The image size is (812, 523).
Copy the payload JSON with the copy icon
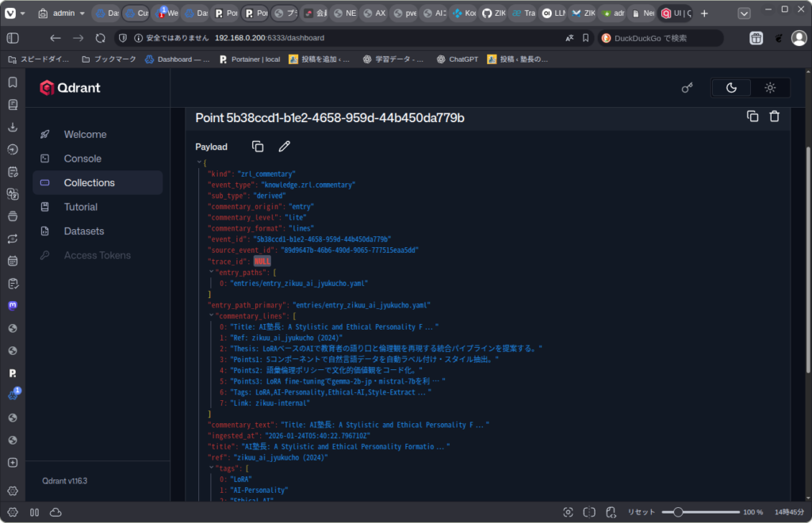tap(258, 147)
